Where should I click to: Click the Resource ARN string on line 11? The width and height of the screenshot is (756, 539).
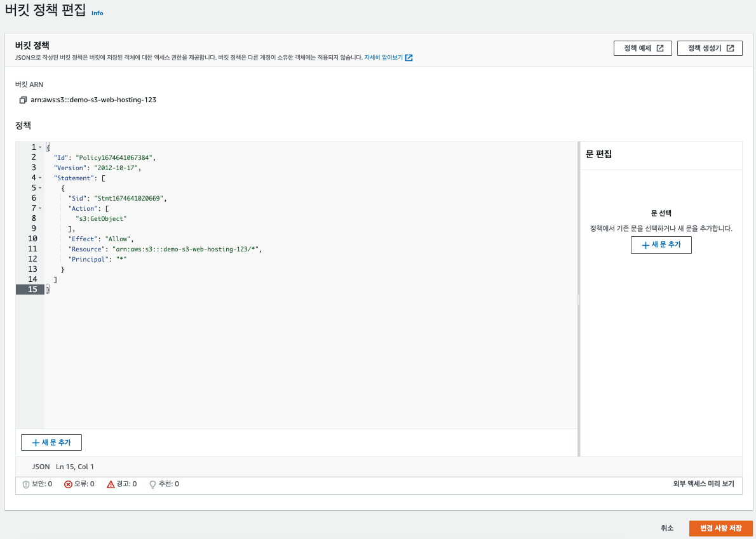tap(186, 248)
